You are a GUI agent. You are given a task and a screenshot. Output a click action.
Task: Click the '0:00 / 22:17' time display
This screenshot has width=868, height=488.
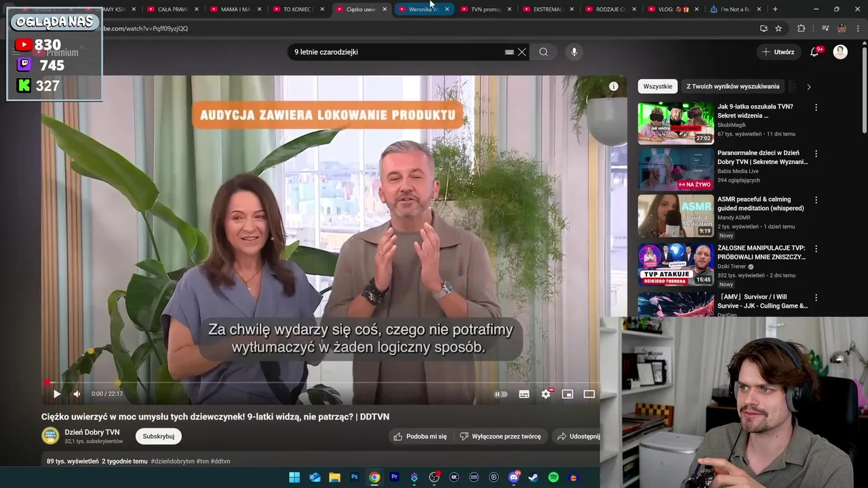(x=107, y=394)
